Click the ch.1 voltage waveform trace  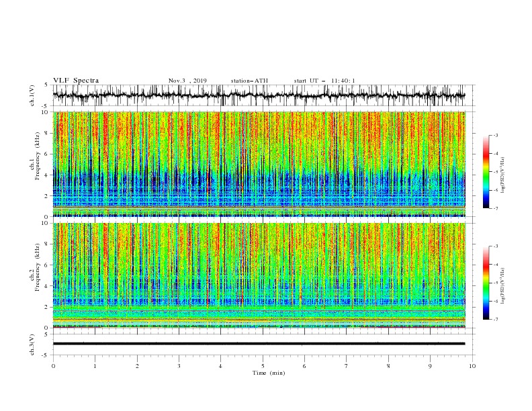coord(259,95)
